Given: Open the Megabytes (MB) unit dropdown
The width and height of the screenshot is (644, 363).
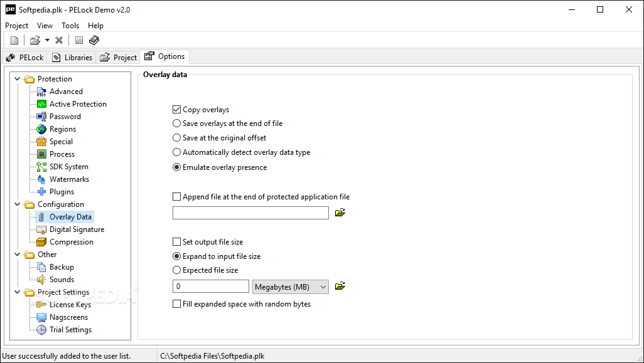Looking at the screenshot, I should coord(291,287).
